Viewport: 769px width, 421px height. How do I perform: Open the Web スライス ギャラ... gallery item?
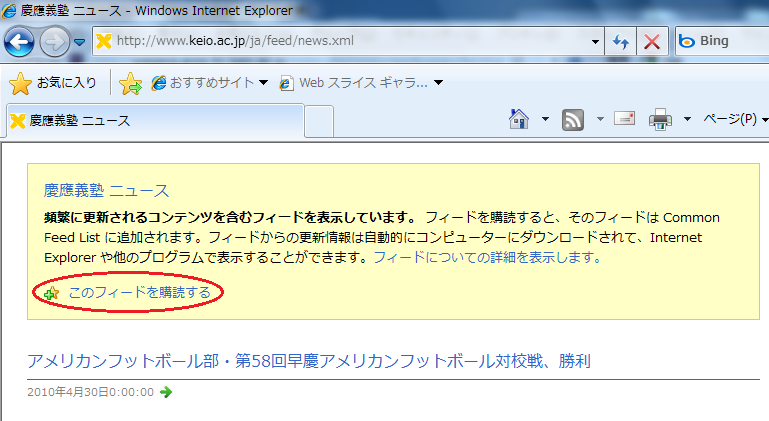[361, 82]
